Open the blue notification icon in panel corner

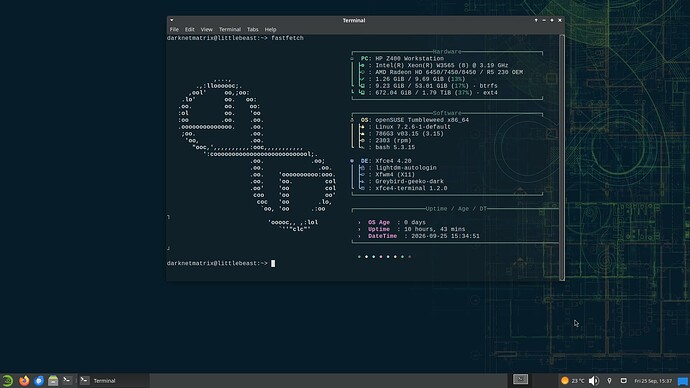click(x=683, y=381)
